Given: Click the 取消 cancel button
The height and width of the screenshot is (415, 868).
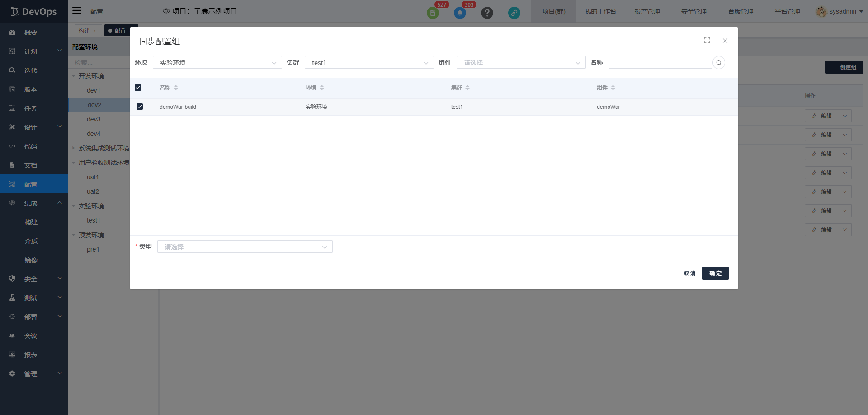Looking at the screenshot, I should [x=689, y=273].
